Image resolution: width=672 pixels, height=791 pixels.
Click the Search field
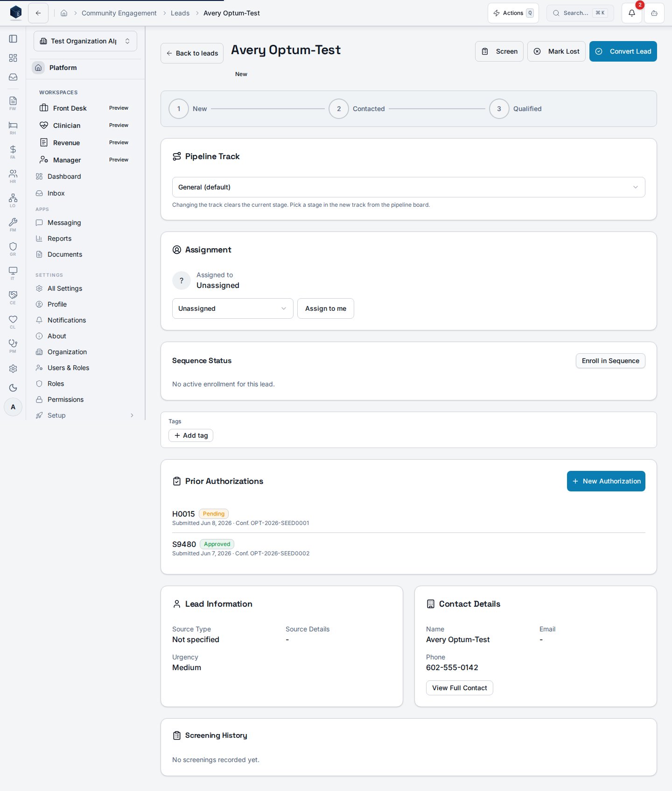tap(580, 13)
